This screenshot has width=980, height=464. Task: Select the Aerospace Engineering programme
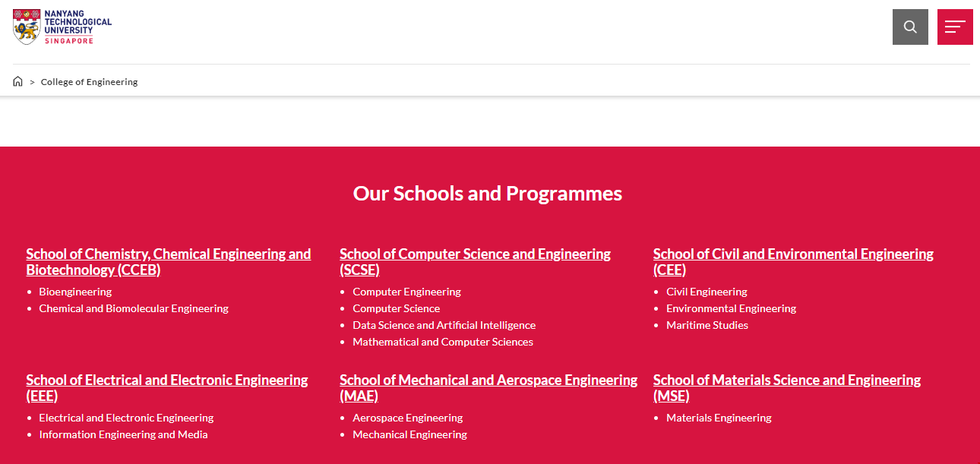tap(407, 417)
